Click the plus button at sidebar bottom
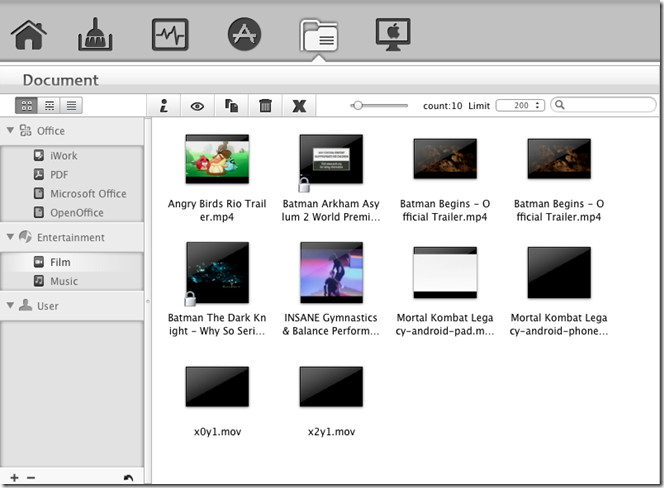Viewport: 664px width, 488px height. (14, 478)
